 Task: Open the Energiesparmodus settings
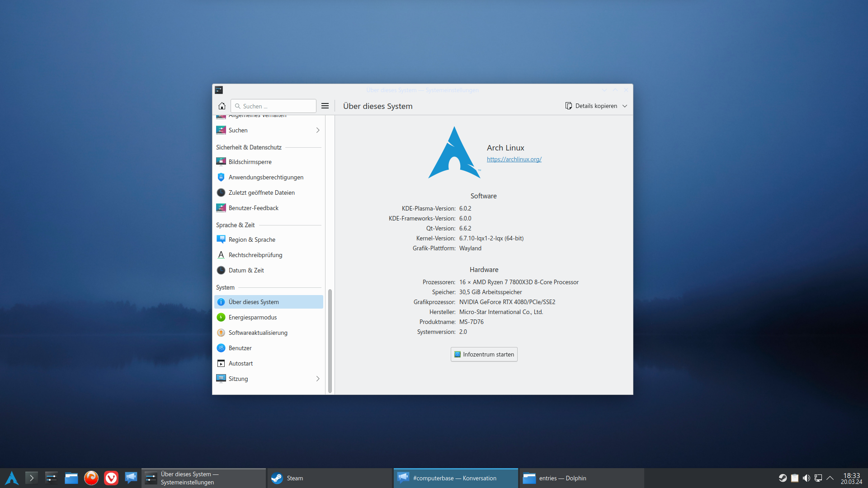click(x=252, y=317)
